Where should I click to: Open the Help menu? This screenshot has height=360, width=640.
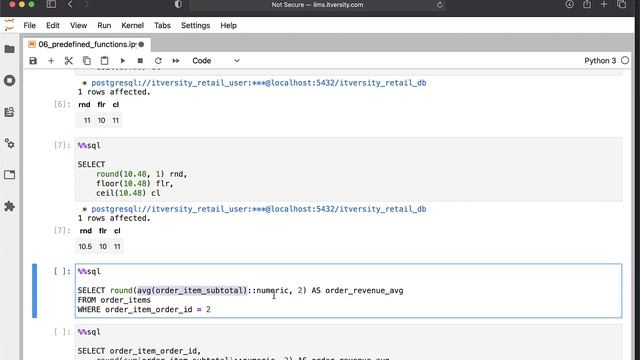[229, 25]
